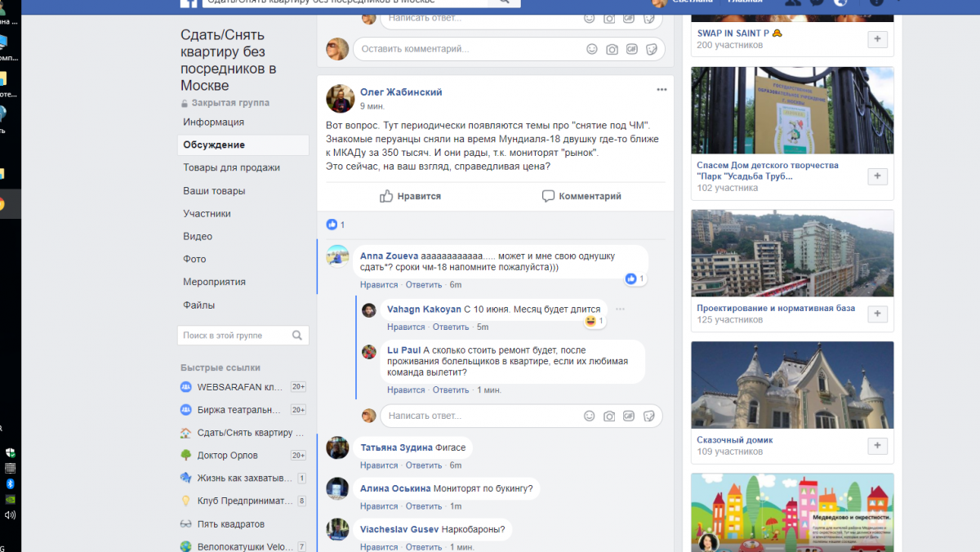Click Татьяна Зудина's avatar
This screenshot has height=552, width=980.
tap(338, 447)
